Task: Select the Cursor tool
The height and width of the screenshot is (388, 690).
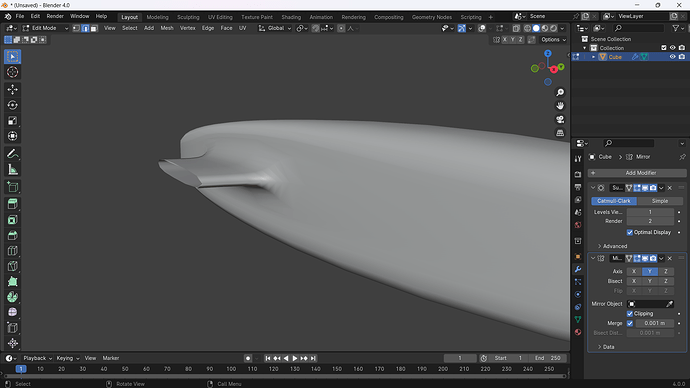Action: click(x=12, y=72)
